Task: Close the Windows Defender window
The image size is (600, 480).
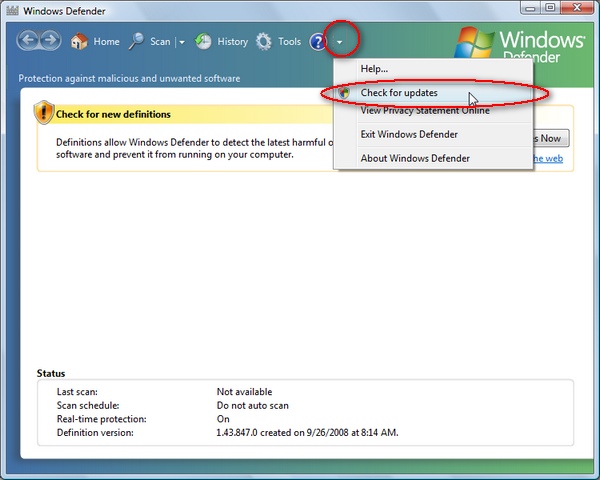Action: [x=577, y=8]
